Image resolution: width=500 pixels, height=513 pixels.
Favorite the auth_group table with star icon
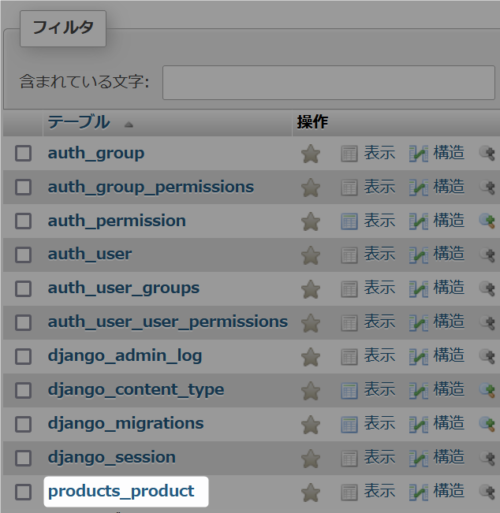click(x=311, y=154)
